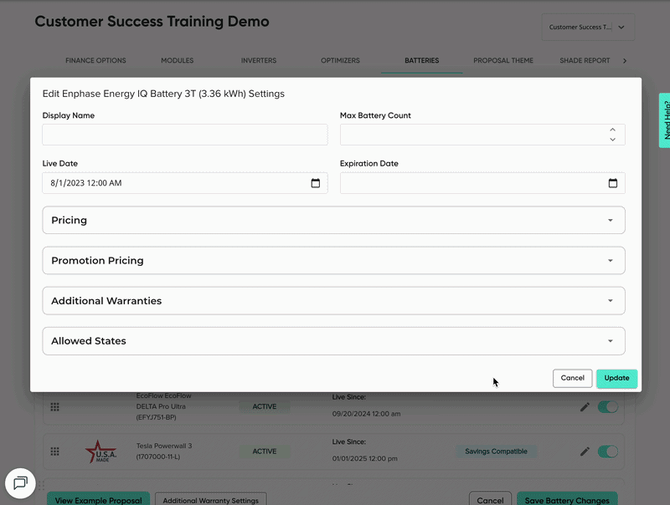Grab the drag handle on the EcoFlow row
The image size is (670, 505).
coord(55,407)
